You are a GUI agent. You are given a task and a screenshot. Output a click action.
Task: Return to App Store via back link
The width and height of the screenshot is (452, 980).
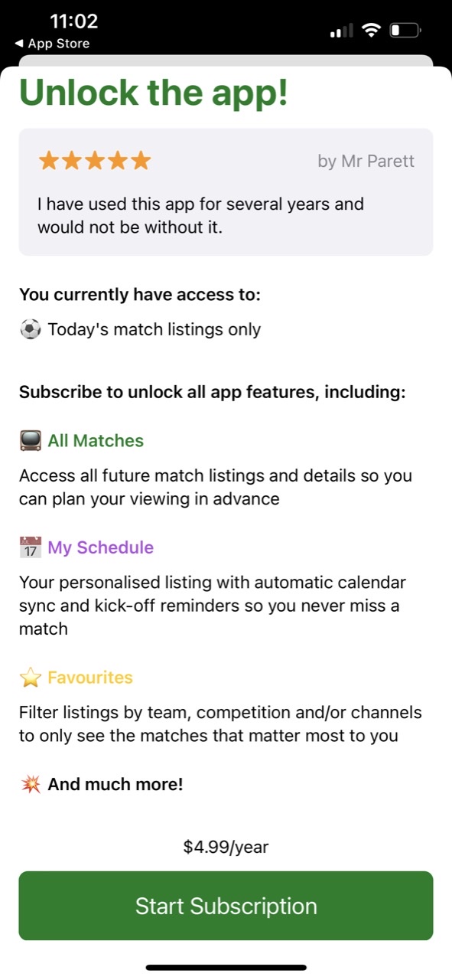click(52, 44)
